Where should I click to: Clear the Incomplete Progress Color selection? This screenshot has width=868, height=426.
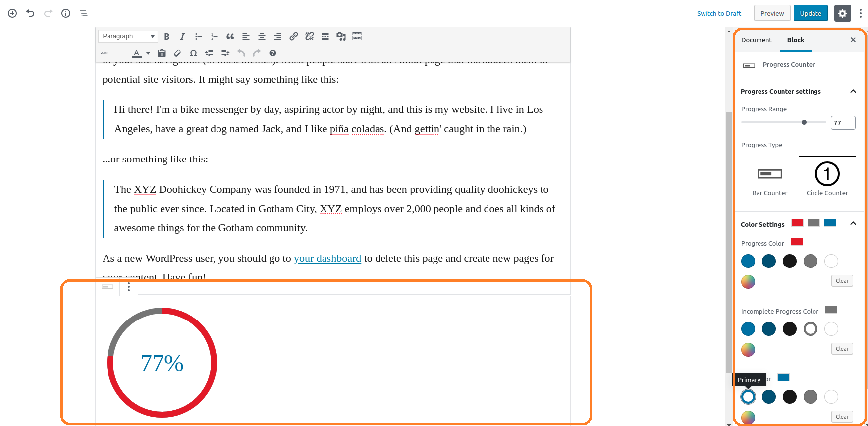click(x=842, y=349)
